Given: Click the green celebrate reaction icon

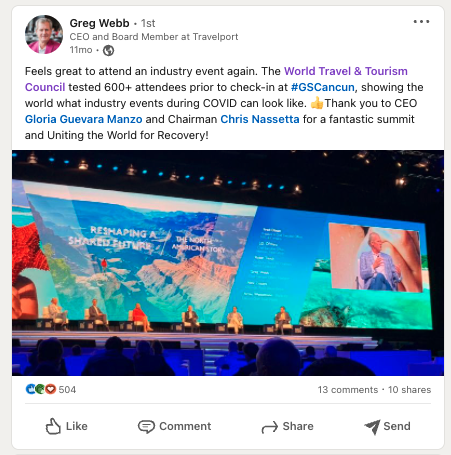Looking at the screenshot, I should tap(40, 389).
